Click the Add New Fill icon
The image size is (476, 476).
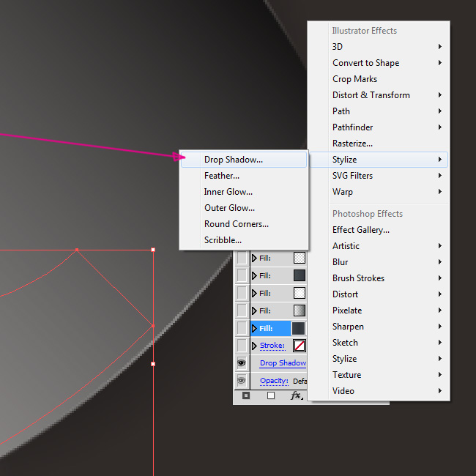point(271,395)
